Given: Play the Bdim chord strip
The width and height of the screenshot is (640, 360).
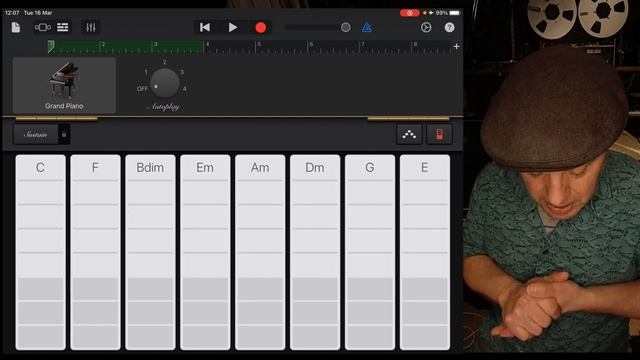Looking at the screenshot, I should [150, 252].
